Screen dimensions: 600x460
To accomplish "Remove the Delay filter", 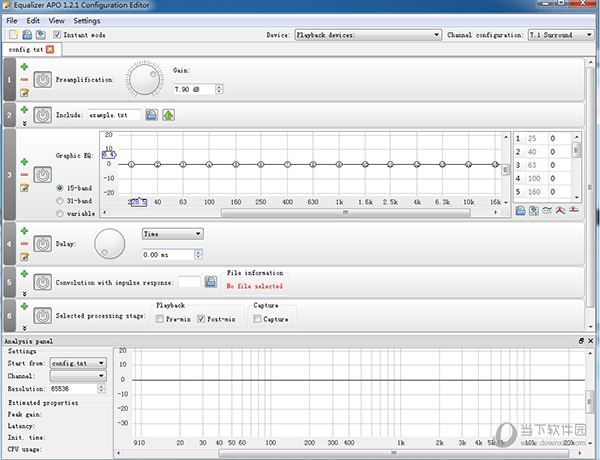I will pos(24,243).
